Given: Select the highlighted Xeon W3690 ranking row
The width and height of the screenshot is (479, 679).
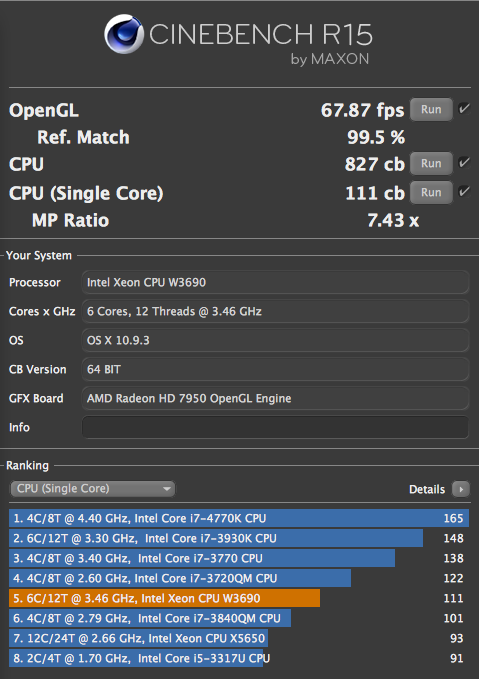Looking at the screenshot, I should 239,598.
